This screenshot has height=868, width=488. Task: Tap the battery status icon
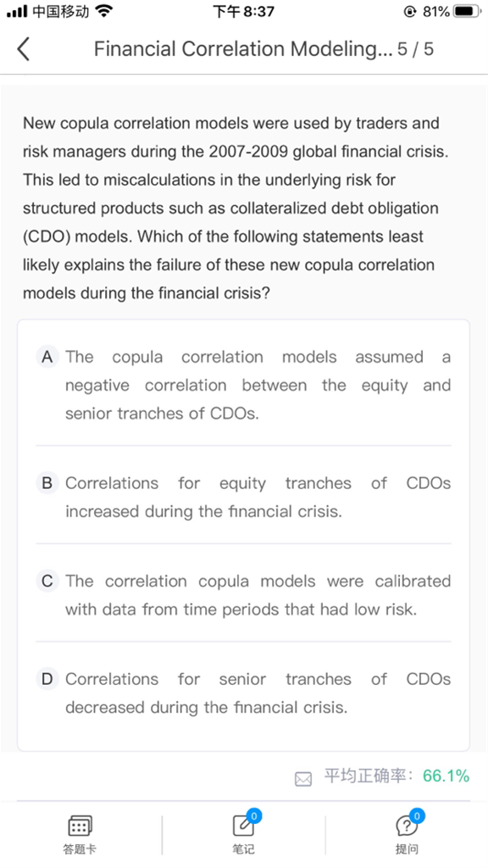coord(467,12)
